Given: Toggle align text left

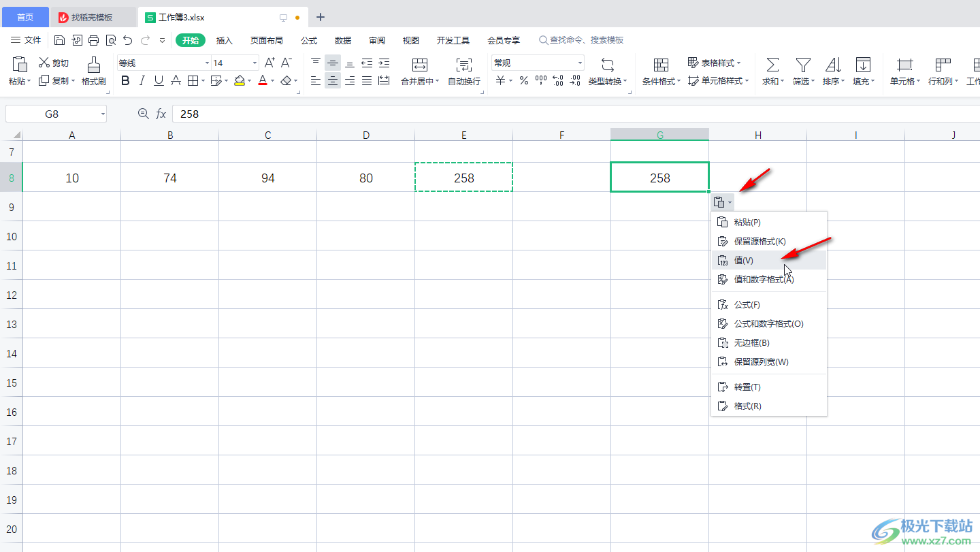Looking at the screenshot, I should pos(316,81).
